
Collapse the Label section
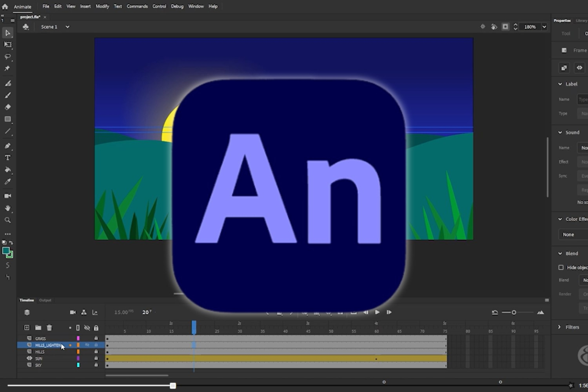pos(560,84)
